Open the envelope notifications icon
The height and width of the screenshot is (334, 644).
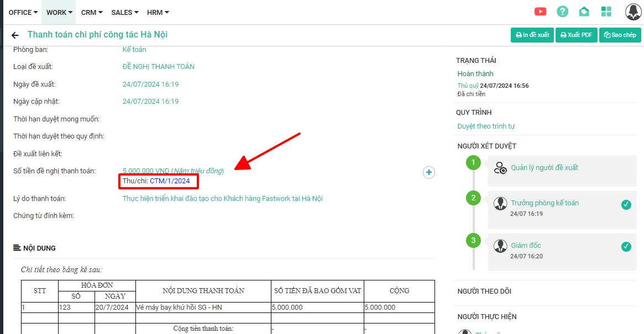[584, 12]
